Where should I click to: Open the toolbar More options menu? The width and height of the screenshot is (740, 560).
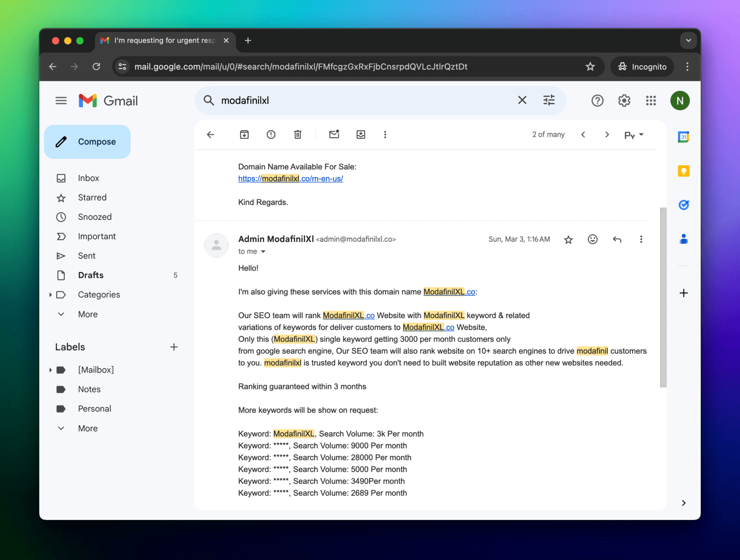[x=385, y=135]
